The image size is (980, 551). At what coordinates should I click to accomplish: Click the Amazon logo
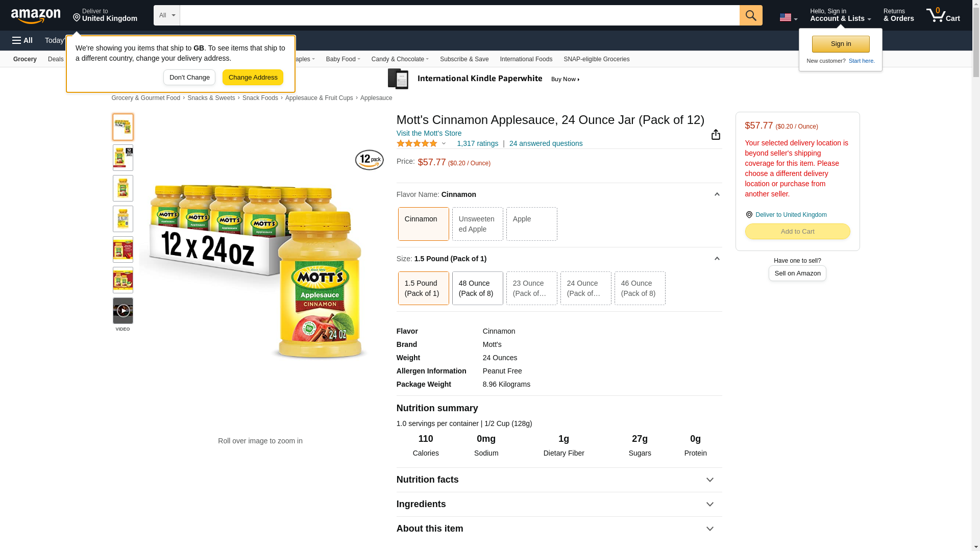[x=36, y=16]
